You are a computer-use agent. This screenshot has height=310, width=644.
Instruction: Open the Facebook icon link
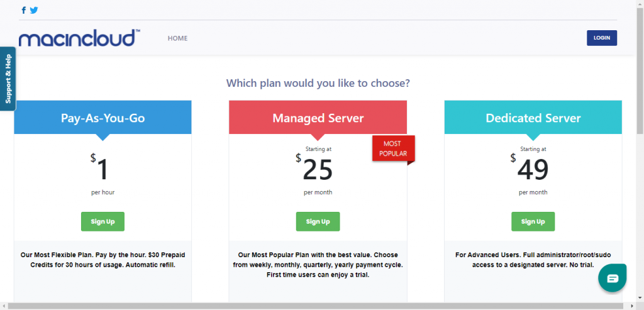(23, 10)
